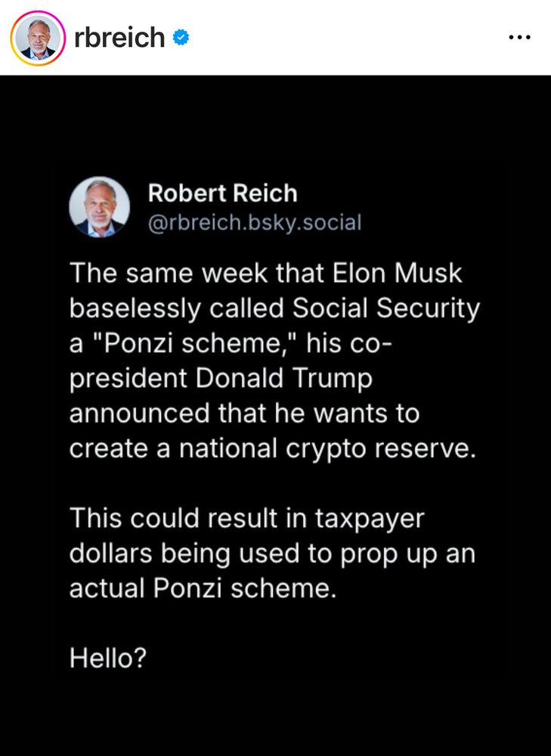Click empty black area above Robert Reich name

tap(275, 125)
